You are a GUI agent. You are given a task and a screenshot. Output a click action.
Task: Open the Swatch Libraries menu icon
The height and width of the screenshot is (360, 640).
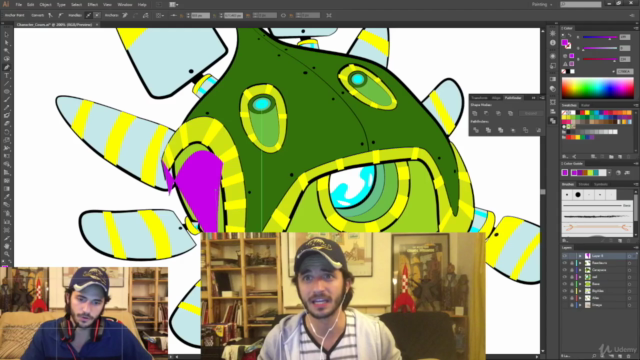[x=565, y=157]
